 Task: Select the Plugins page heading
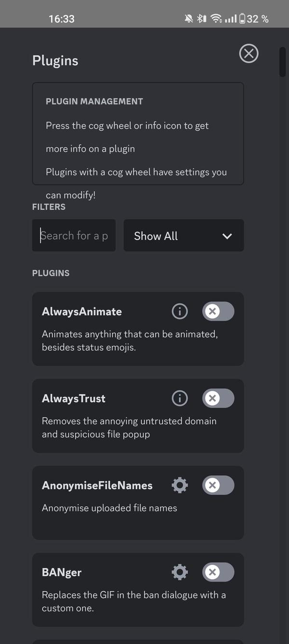pos(55,60)
